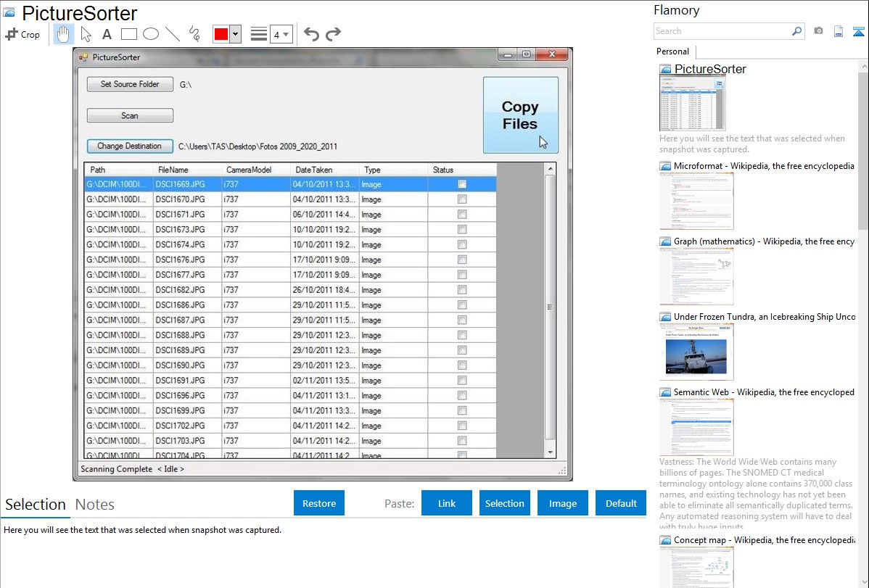The height and width of the screenshot is (588, 869).
Task: Click the Image paste button
Action: (x=562, y=503)
